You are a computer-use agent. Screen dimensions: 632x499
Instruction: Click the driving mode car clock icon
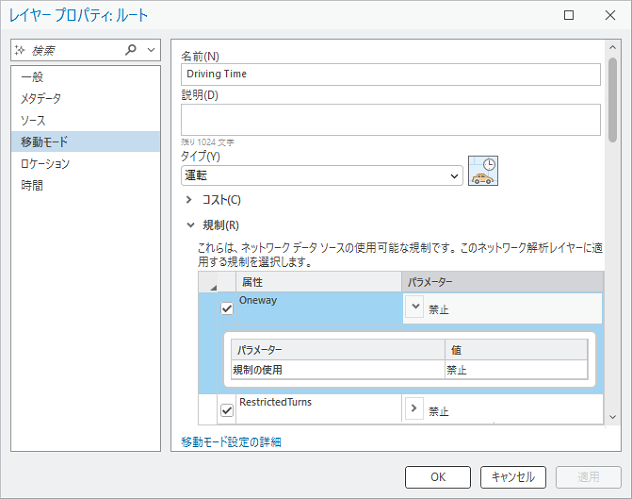(483, 172)
